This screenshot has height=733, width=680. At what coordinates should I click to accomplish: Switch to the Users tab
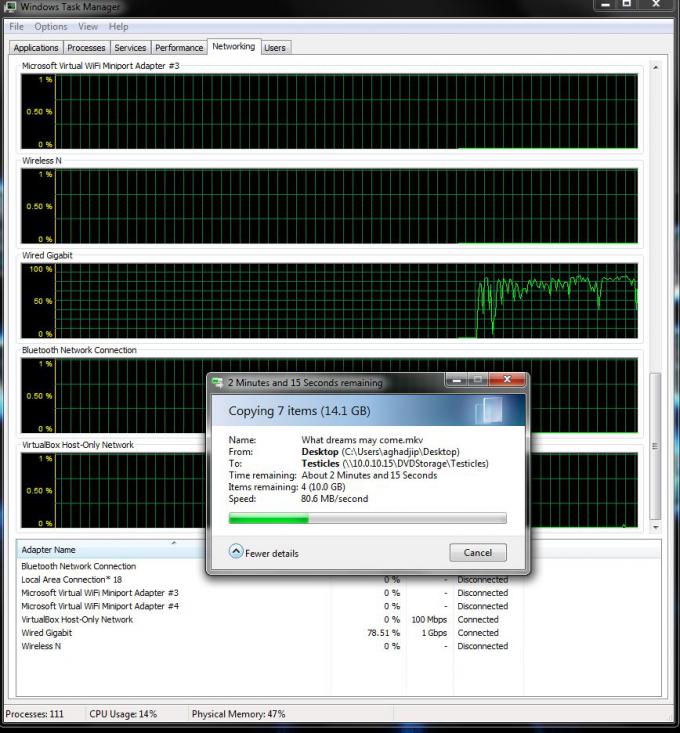pyautogui.click(x=275, y=48)
